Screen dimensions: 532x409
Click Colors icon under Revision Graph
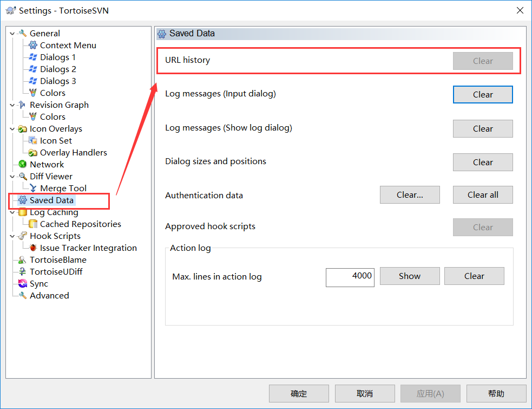pyautogui.click(x=33, y=116)
